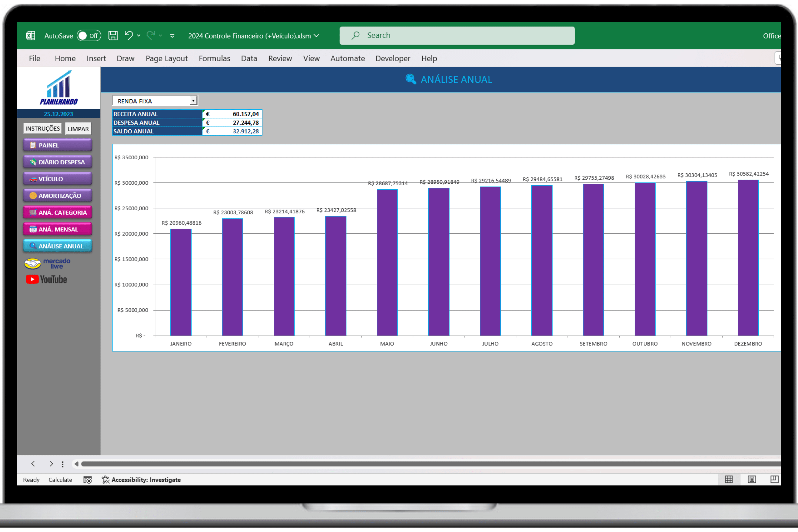The image size is (798, 532).
Task: Click the Planilhando logo
Action: [x=59, y=87]
